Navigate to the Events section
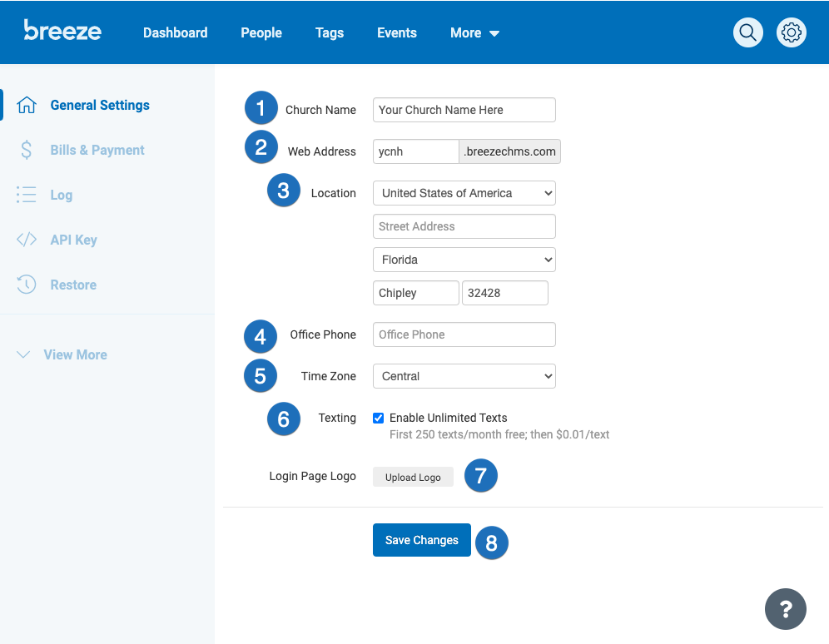 click(396, 32)
